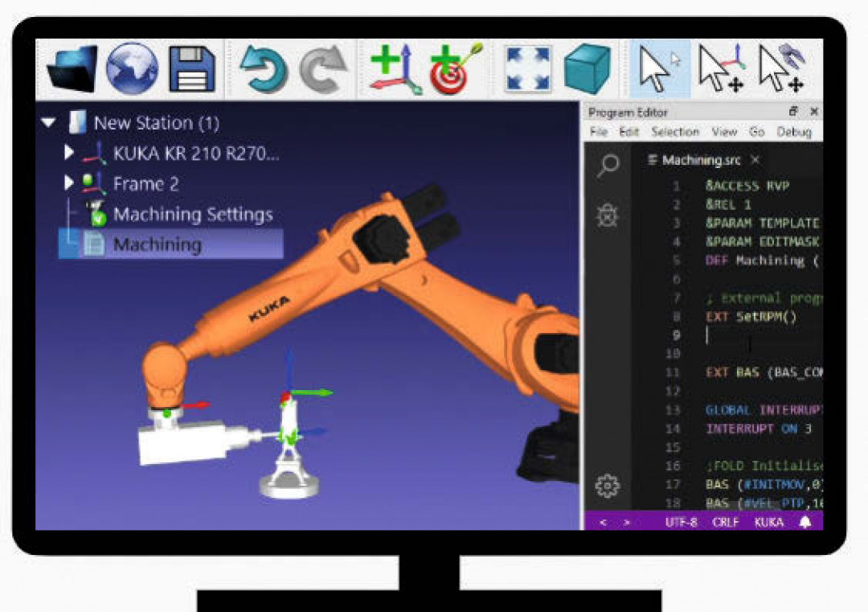Save station with the floppy disk icon

tap(191, 69)
